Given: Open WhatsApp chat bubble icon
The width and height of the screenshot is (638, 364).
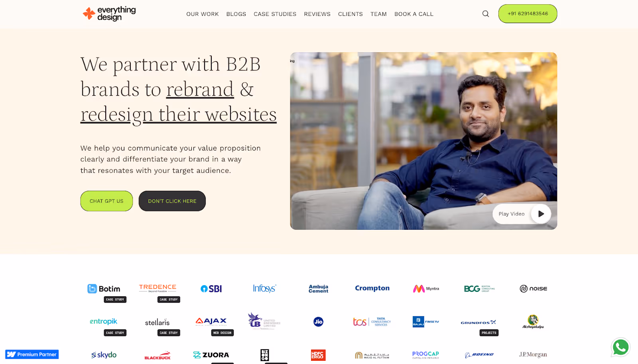Looking at the screenshot, I should [620, 347].
